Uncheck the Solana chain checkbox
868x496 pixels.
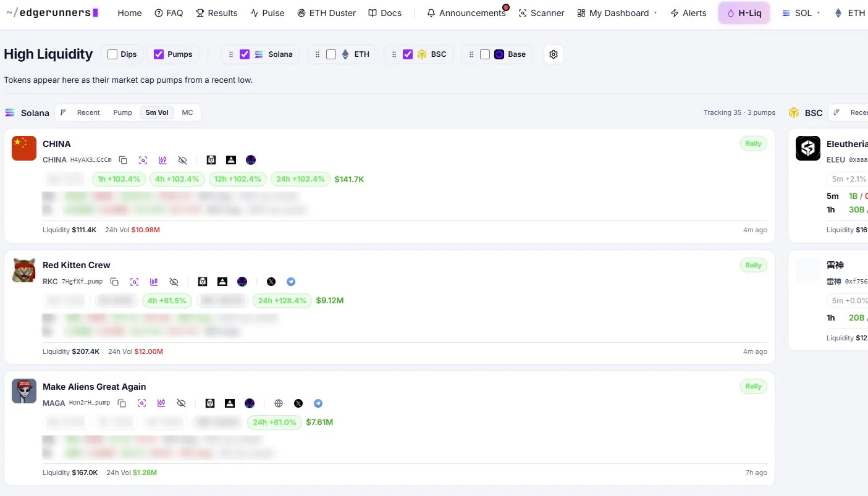(x=245, y=54)
